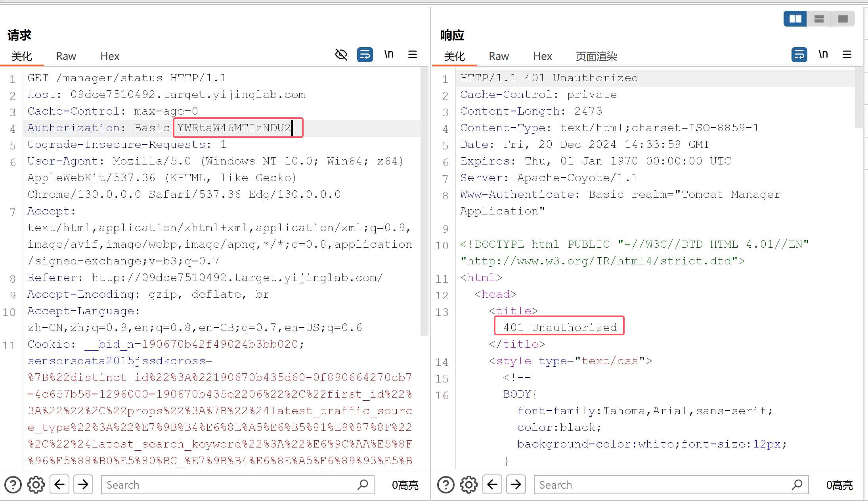
Task: Switch to combined single-pane layout
Action: point(843,19)
